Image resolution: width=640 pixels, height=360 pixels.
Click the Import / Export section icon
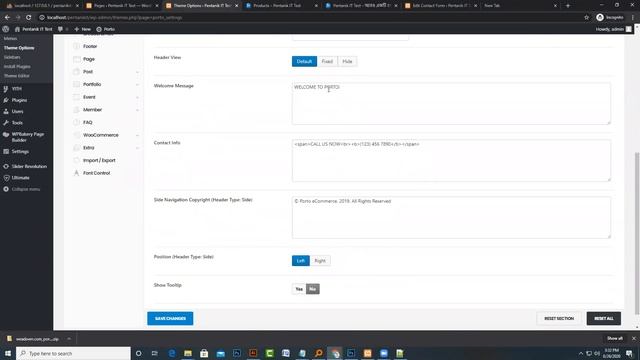coord(76,160)
